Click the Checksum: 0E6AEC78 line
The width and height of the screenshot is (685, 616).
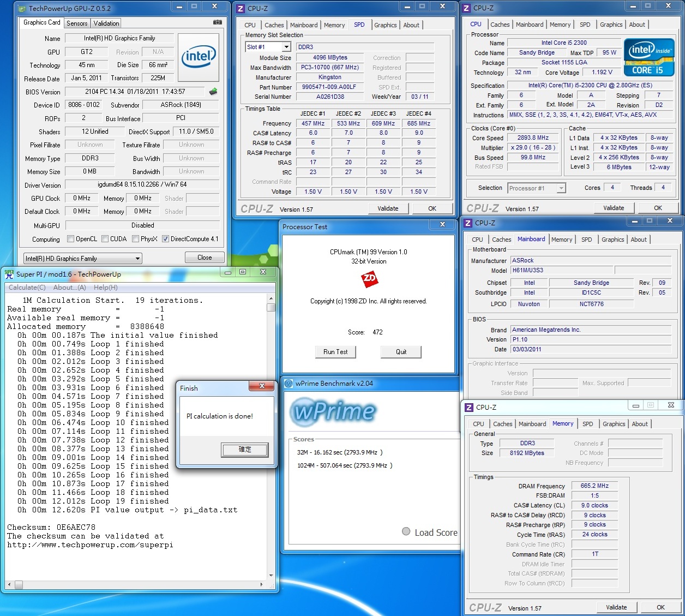[51, 527]
